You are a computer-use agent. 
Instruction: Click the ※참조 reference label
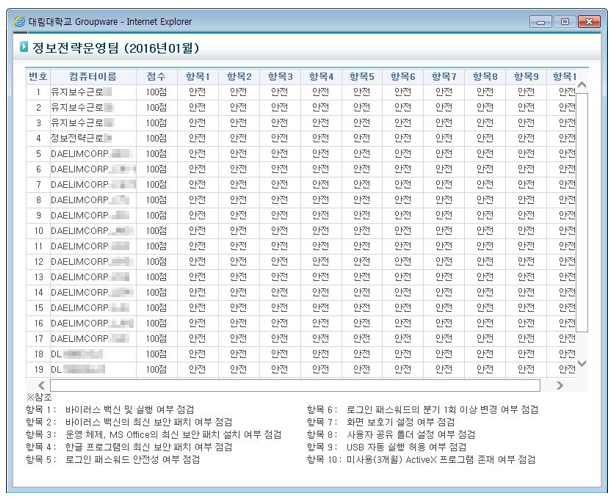coord(39,398)
